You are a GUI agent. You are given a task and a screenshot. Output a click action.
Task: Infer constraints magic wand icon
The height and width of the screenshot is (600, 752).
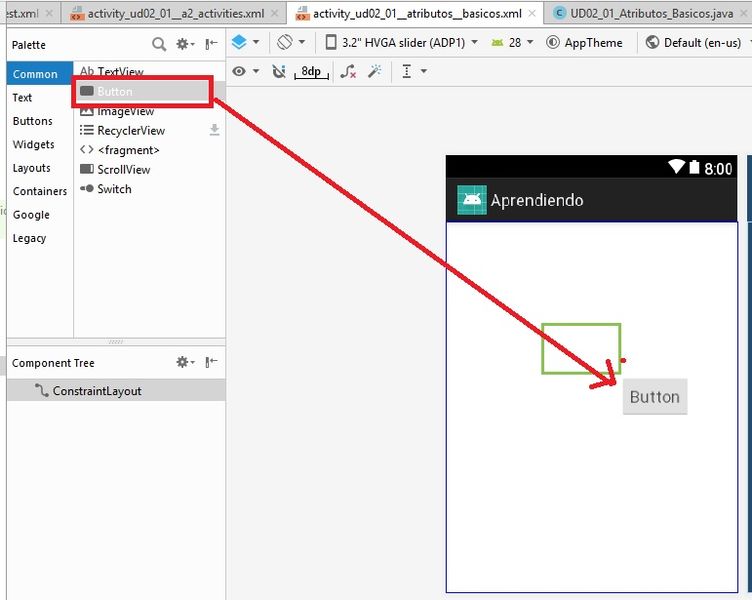(x=374, y=71)
